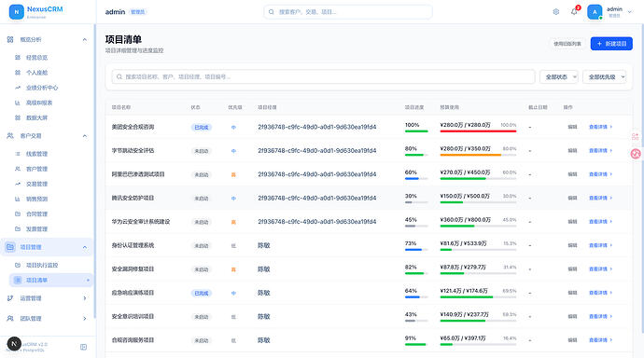This screenshot has height=358, width=644.
Task: Click the 客户管理 people icon
Action: pos(18,169)
